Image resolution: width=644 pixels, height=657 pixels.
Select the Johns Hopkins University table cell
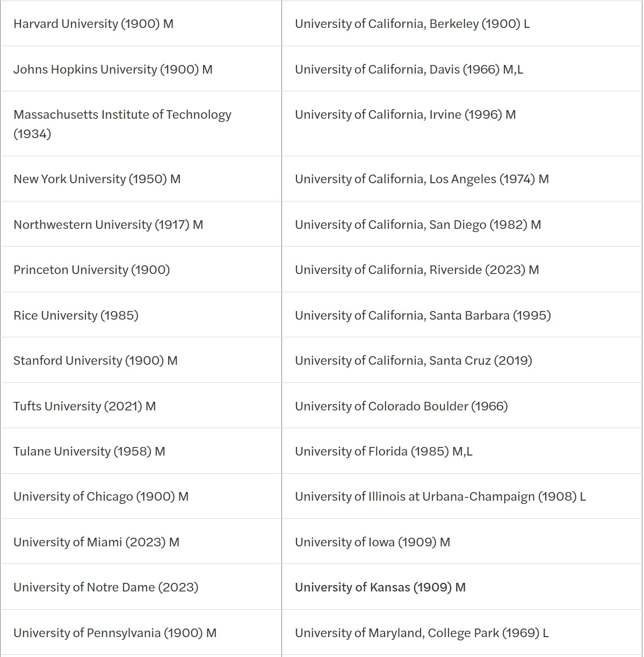tap(113, 69)
